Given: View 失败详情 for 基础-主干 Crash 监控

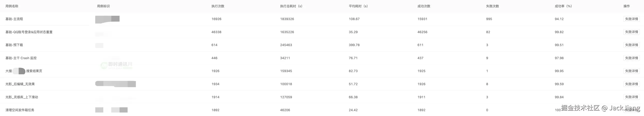Looking at the screenshot, I should (631, 58).
